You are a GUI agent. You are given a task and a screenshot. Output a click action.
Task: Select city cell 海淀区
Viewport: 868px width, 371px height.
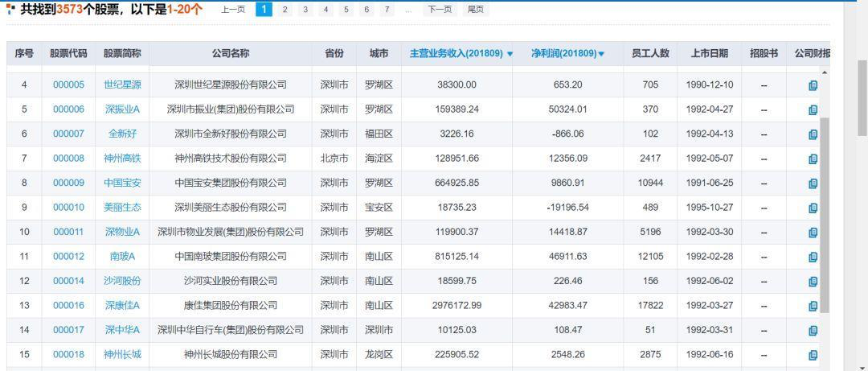point(379,158)
